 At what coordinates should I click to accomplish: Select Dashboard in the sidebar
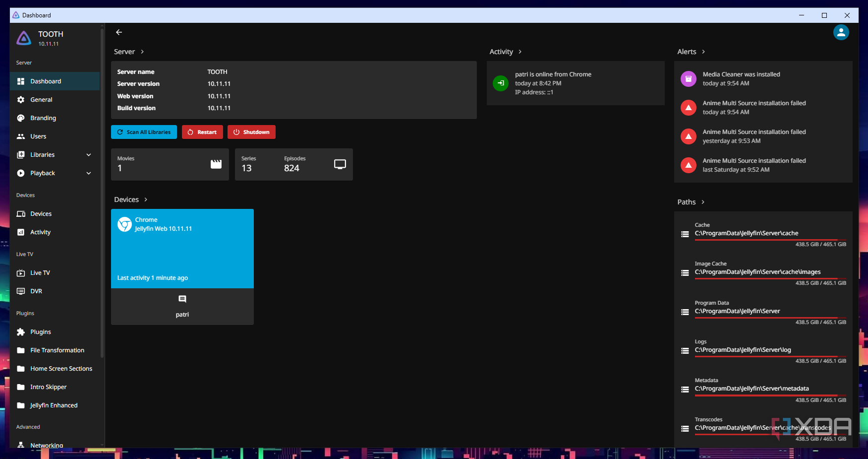coord(55,81)
